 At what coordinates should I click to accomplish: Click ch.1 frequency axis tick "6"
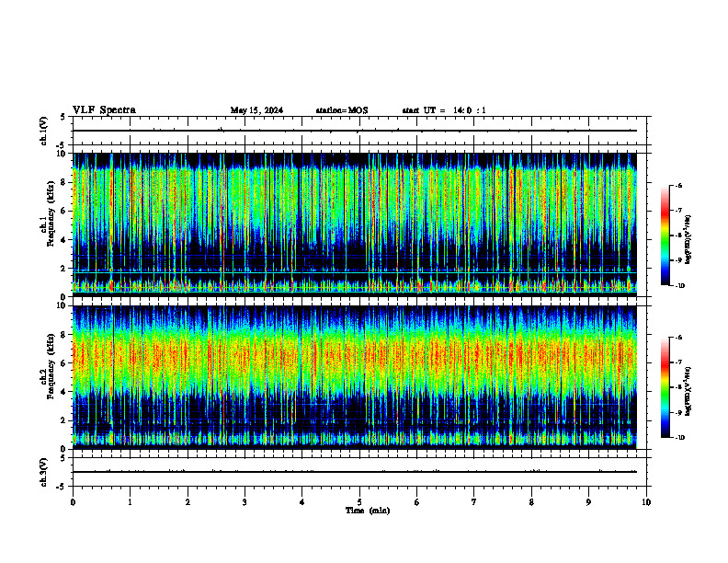pyautogui.click(x=64, y=211)
